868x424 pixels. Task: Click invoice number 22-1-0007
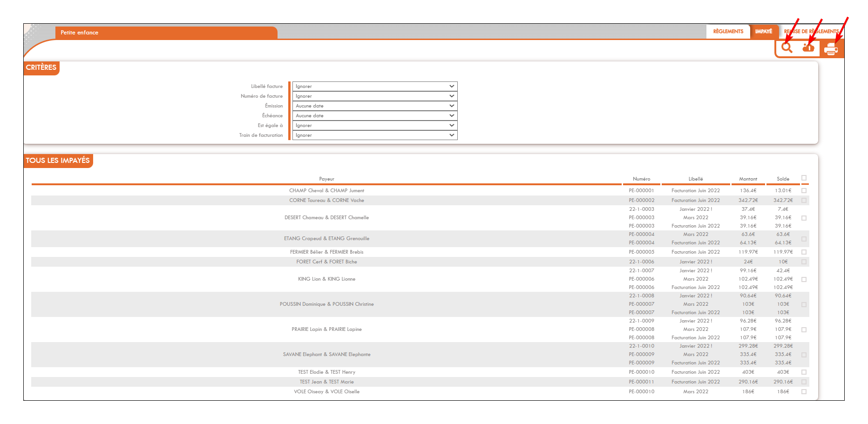pos(641,271)
